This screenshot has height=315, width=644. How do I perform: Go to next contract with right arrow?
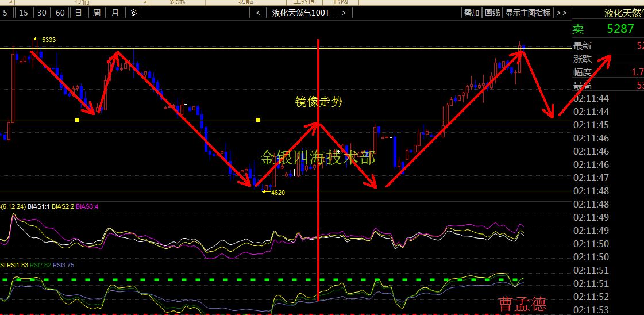(x=344, y=13)
